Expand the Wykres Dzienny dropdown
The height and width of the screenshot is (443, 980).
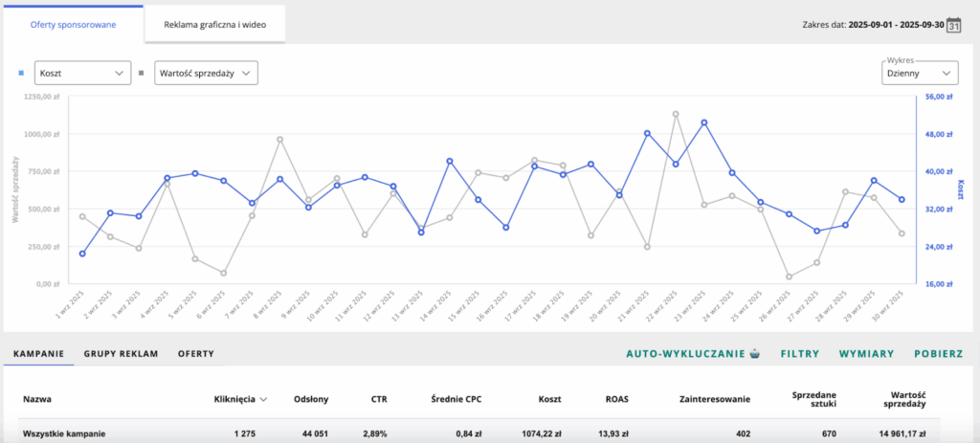[920, 73]
